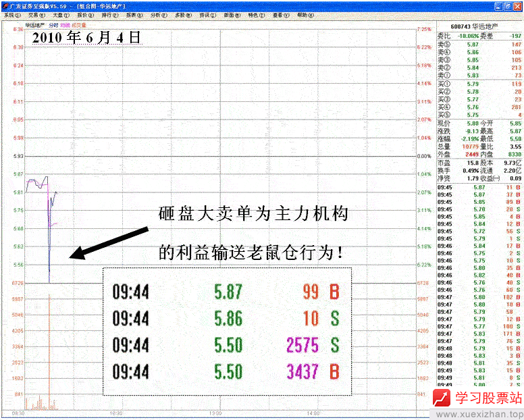Viewport: 524px width, 420px height.
Task: Minimize the securities software window
Action: (498, 6)
